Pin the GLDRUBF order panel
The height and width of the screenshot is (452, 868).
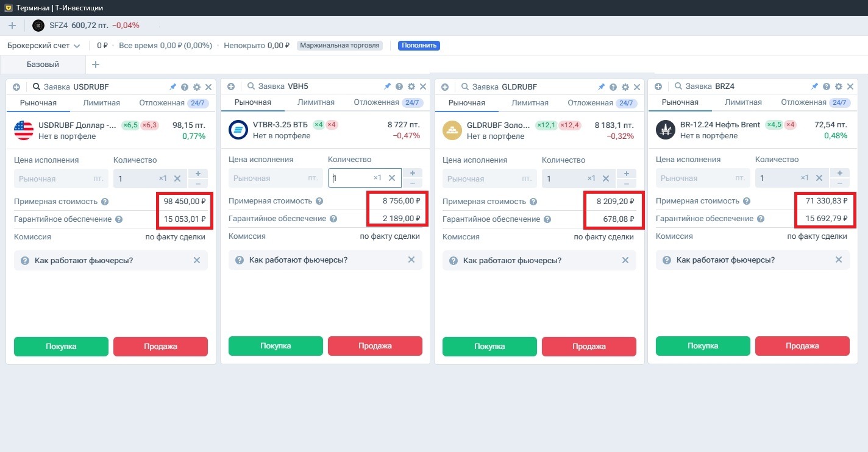601,87
